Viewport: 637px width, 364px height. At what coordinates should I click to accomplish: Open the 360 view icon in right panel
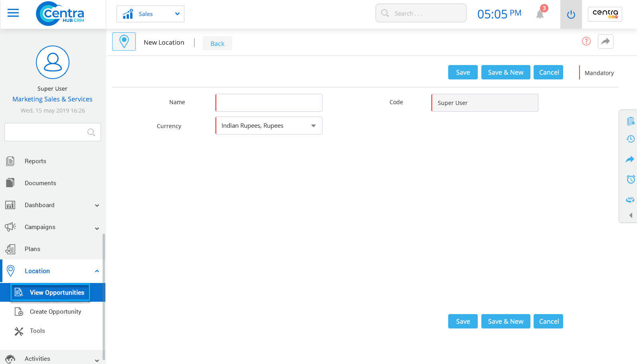click(x=630, y=200)
